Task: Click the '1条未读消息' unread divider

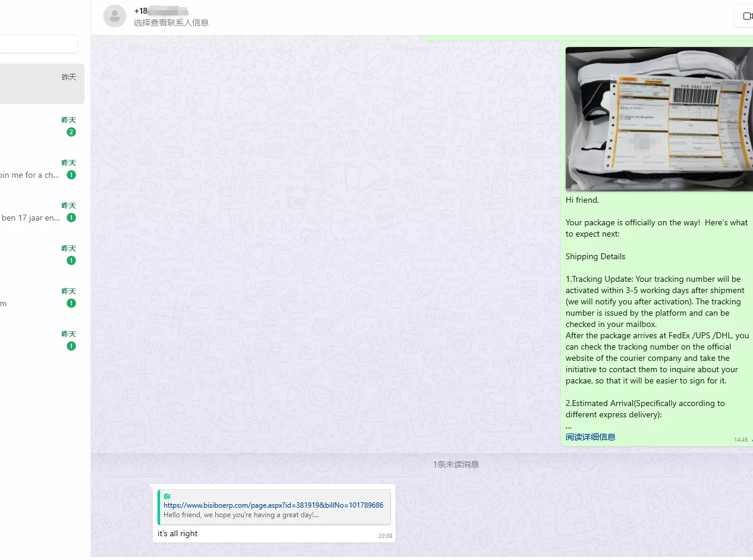Action: (456, 464)
